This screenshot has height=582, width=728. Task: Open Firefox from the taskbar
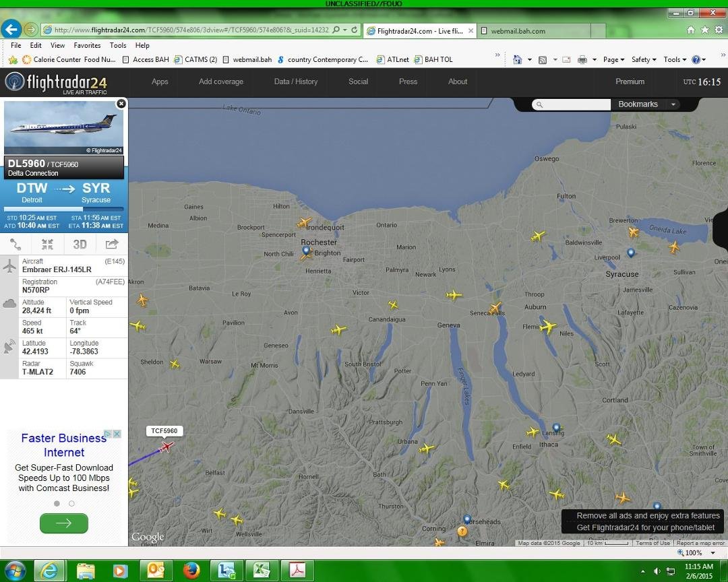click(x=191, y=571)
